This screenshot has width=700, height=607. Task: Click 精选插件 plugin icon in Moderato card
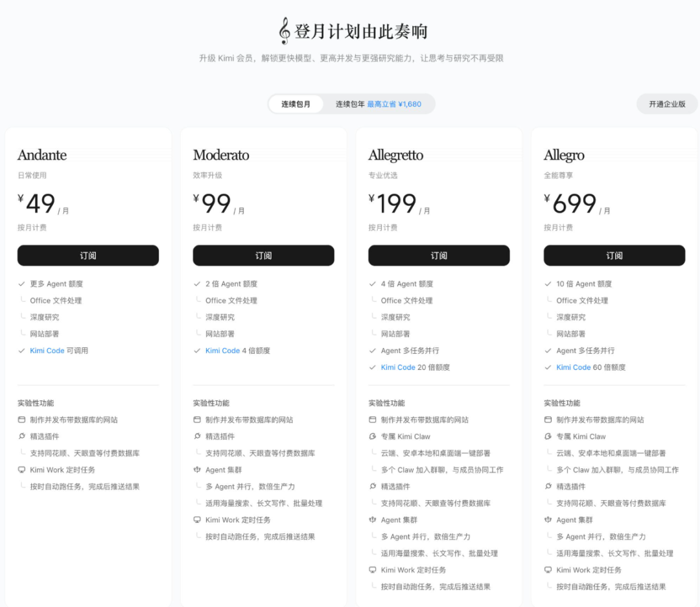pyautogui.click(x=197, y=436)
